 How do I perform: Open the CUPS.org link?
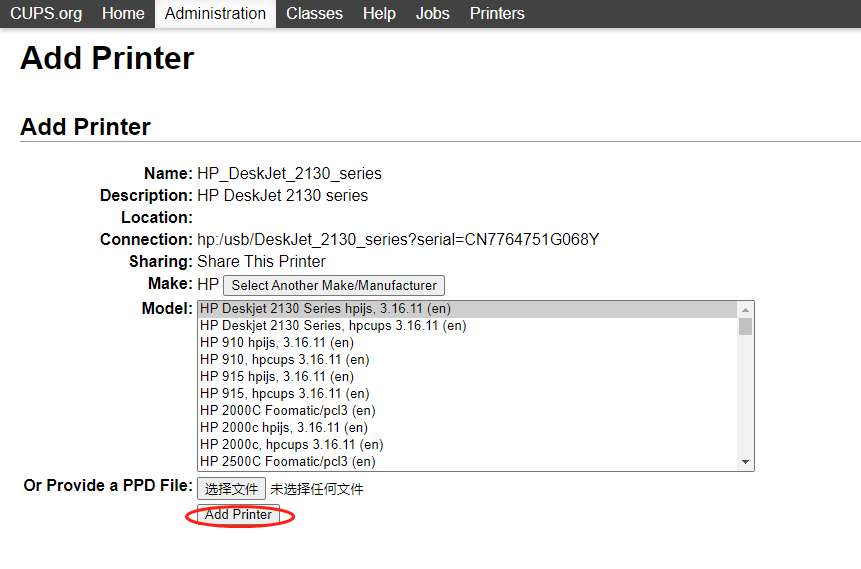(x=45, y=13)
